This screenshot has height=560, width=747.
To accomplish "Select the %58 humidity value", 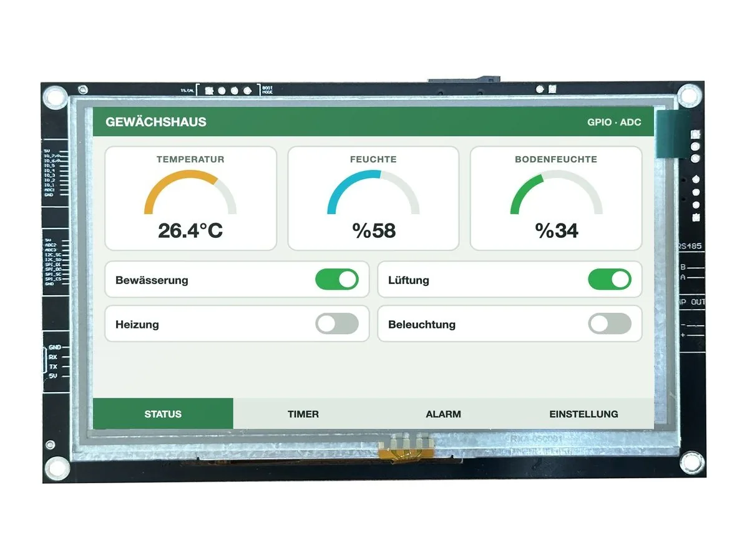I will 373,230.
